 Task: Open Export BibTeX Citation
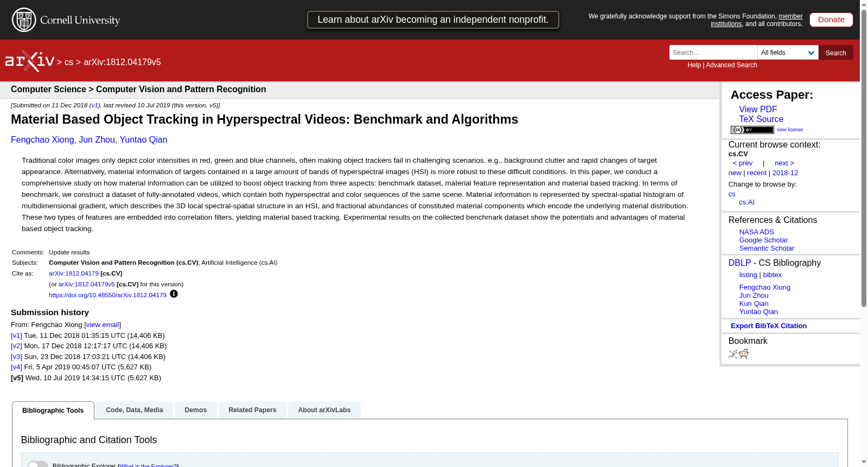pyautogui.click(x=769, y=326)
